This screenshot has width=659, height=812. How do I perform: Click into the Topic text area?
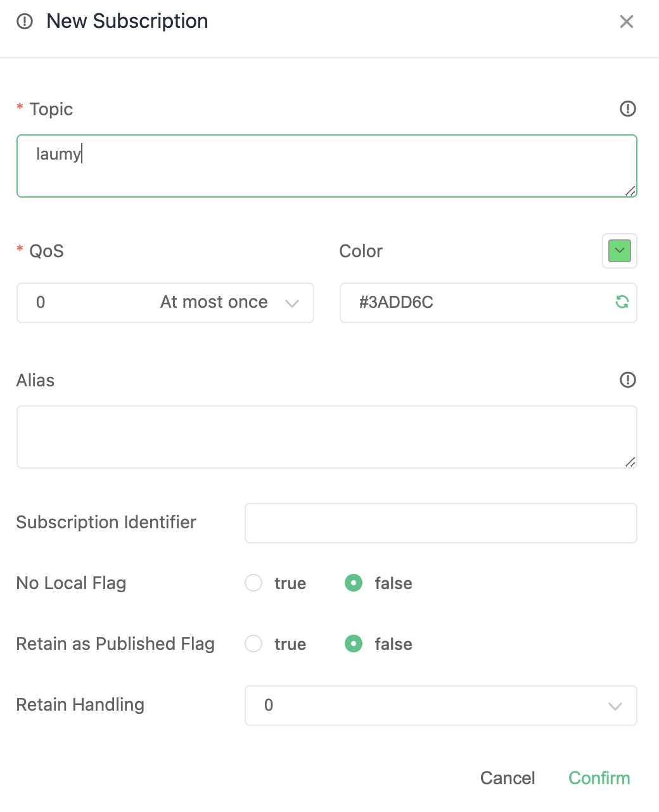click(327, 166)
